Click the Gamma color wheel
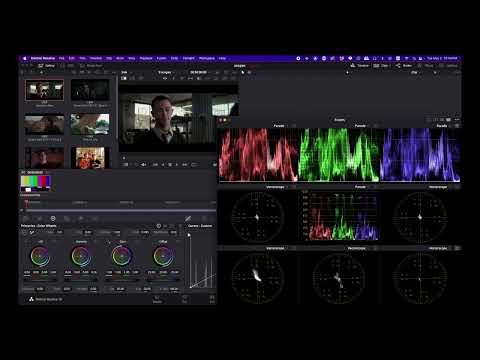Viewport: 480px width, 360px height. click(x=81, y=256)
